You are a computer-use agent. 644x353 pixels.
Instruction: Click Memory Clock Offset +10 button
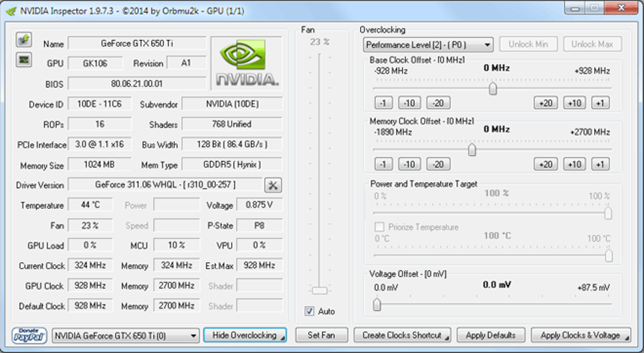[x=574, y=164]
